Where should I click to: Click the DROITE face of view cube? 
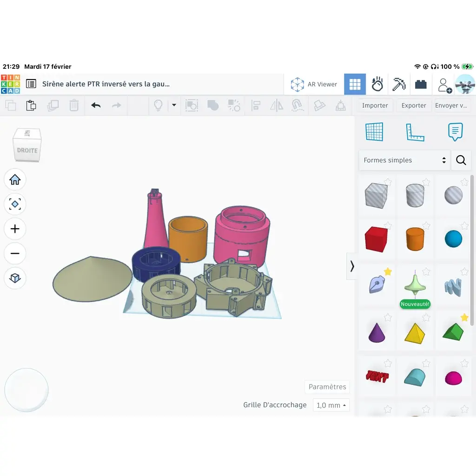tap(27, 150)
